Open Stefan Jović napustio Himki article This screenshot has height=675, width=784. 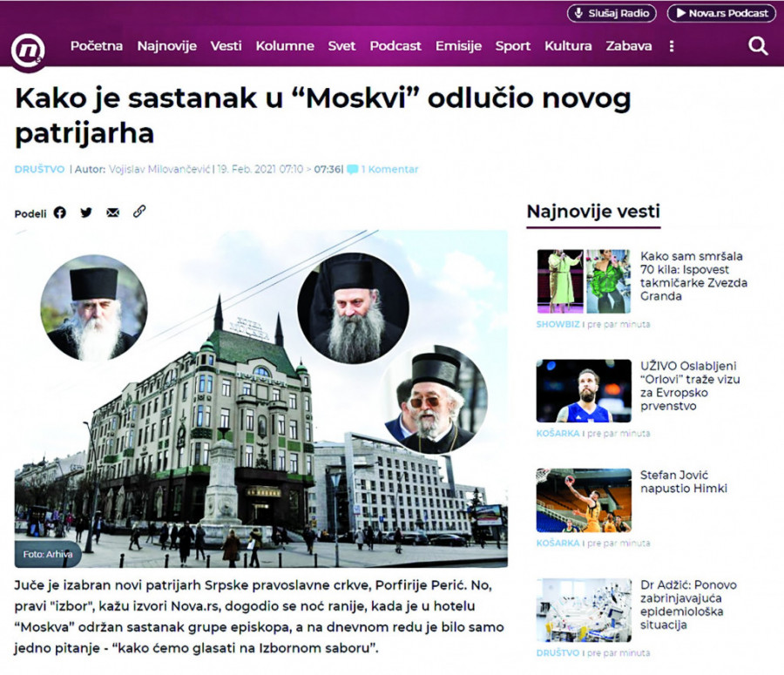coord(683,482)
